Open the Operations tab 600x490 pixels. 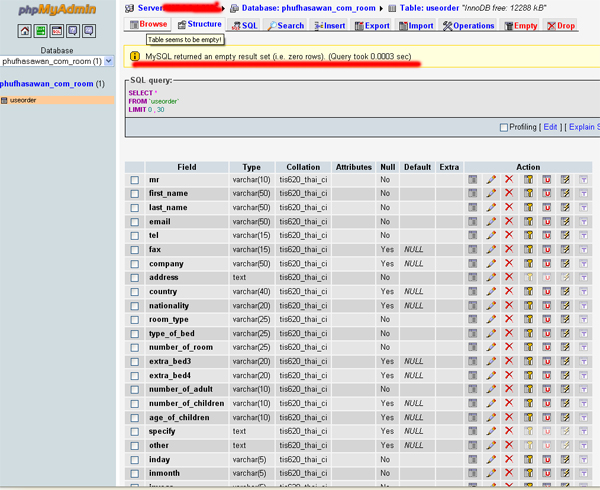pos(468,26)
